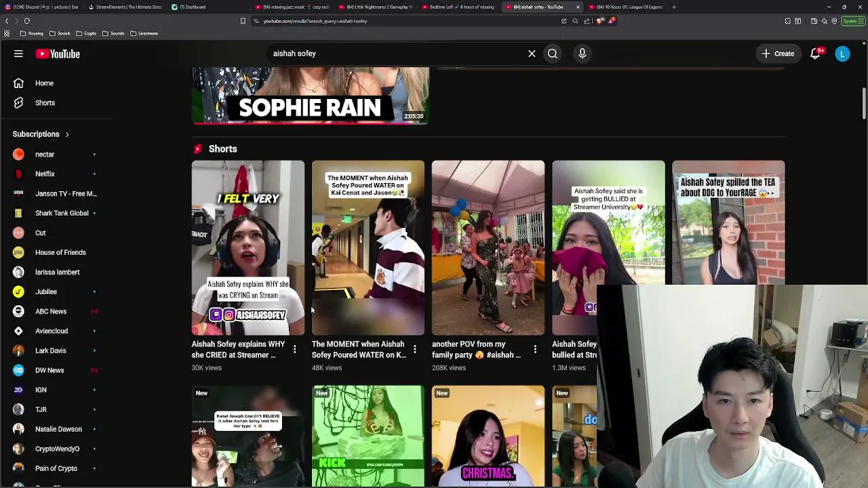Open the CHRISTMAS short thumbnail
This screenshot has height=488, width=868.
(x=488, y=436)
